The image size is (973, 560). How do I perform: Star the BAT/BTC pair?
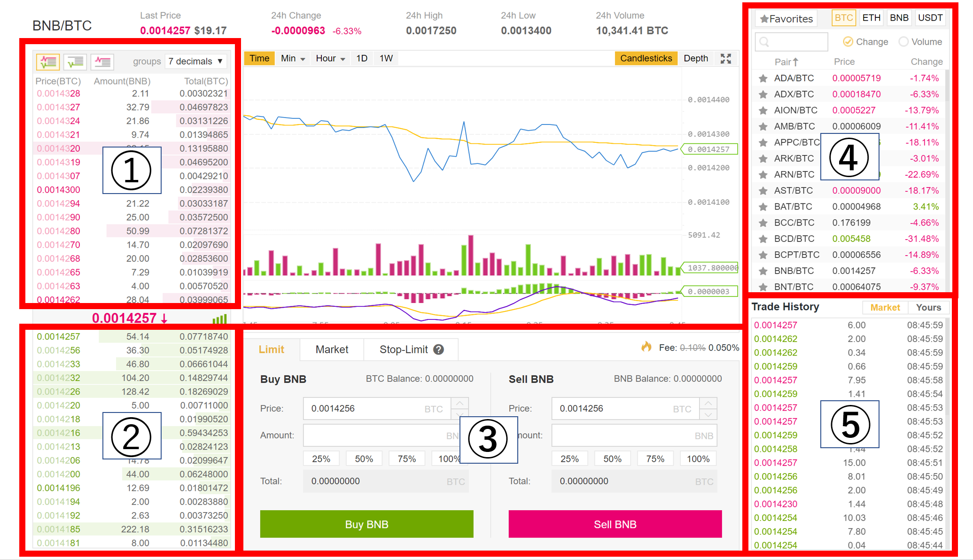pos(763,207)
